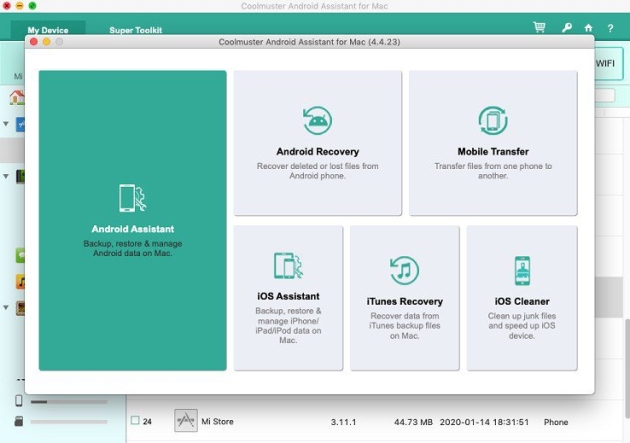Click the version cell 3.11.1
The image size is (630, 443).
343,422
